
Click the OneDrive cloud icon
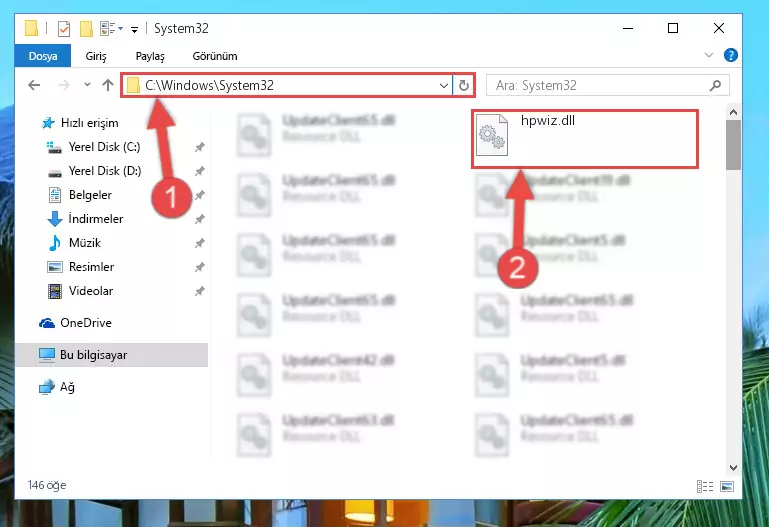(x=47, y=323)
